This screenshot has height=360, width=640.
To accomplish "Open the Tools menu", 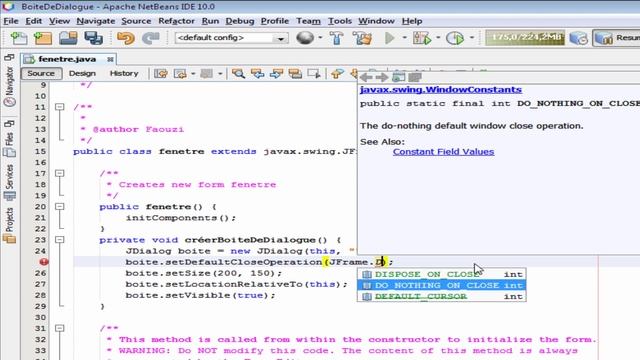I will pos(340,21).
